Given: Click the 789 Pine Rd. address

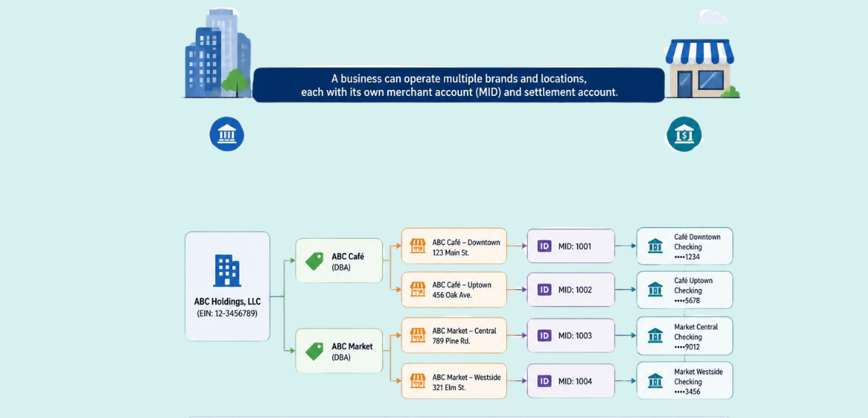Looking at the screenshot, I should (x=451, y=341).
